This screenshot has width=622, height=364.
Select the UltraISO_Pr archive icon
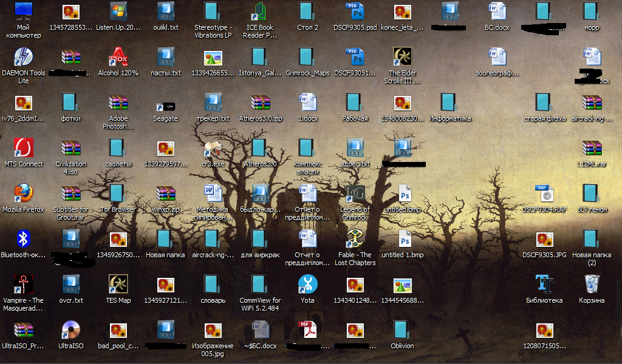pos(24,331)
